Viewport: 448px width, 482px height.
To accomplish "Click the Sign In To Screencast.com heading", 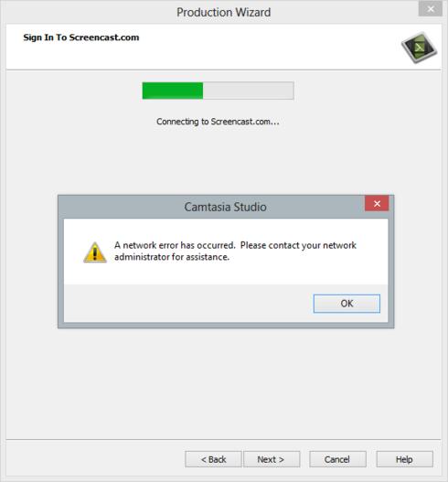I will [x=81, y=37].
